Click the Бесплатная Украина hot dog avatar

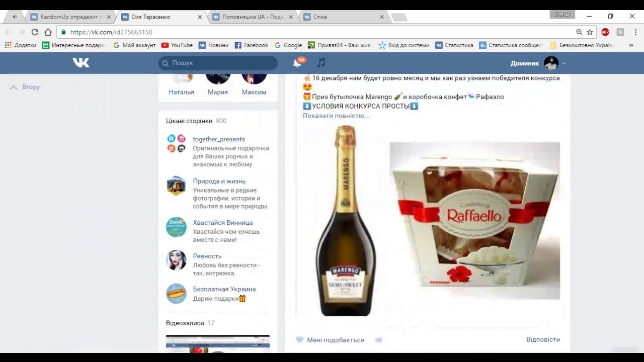point(176,294)
